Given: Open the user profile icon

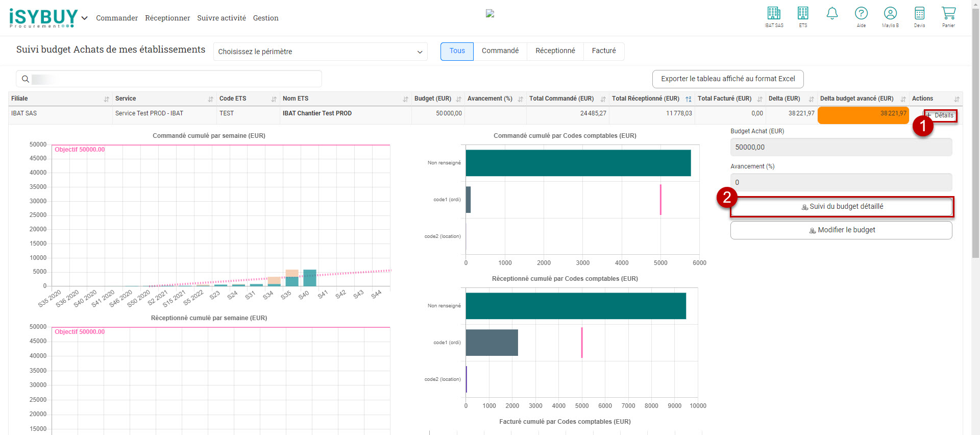Looking at the screenshot, I should pos(890,16).
